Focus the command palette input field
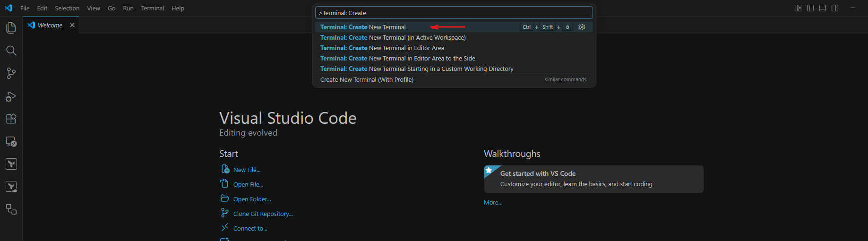 pyautogui.click(x=454, y=13)
